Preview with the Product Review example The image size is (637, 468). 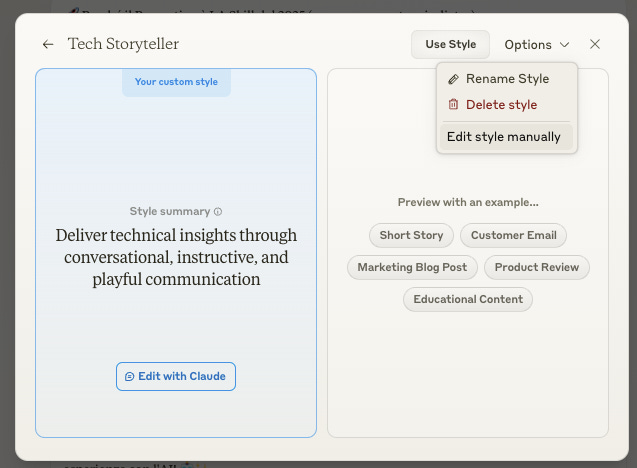pyautogui.click(x=537, y=267)
